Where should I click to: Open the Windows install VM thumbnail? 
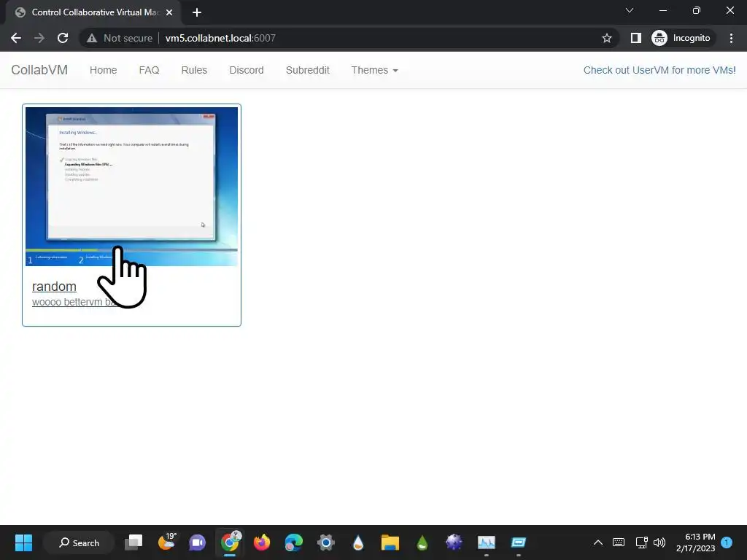click(131, 186)
